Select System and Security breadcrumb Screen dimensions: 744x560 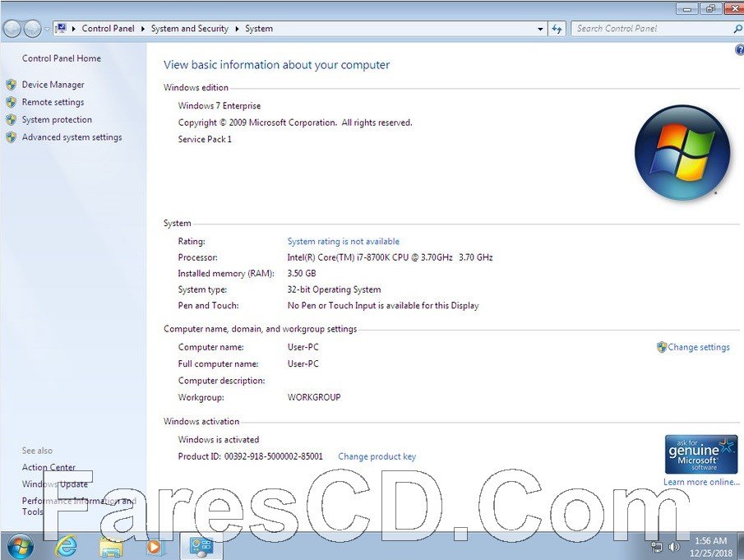coord(189,29)
